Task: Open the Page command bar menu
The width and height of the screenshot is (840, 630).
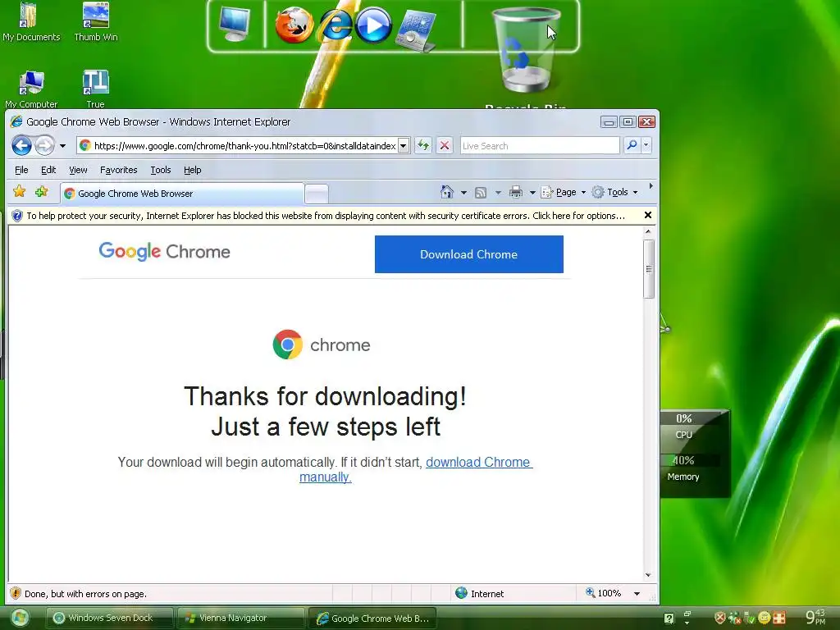Action: click(x=563, y=192)
